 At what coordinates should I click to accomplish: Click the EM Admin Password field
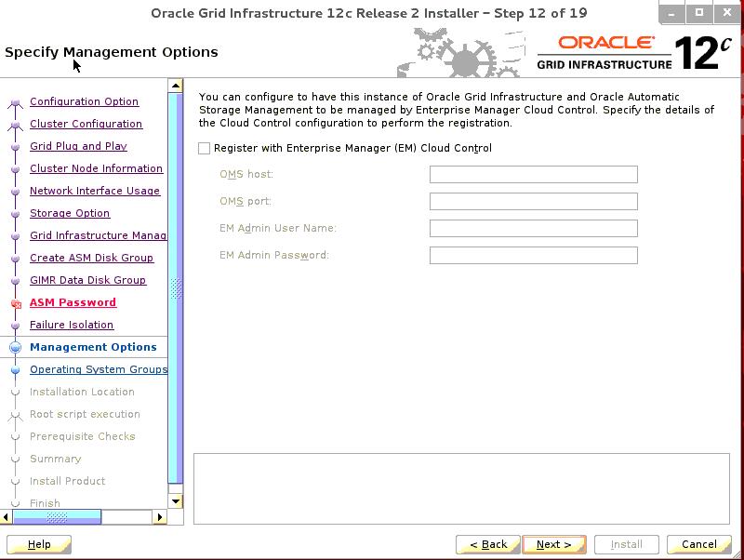pyautogui.click(x=533, y=255)
